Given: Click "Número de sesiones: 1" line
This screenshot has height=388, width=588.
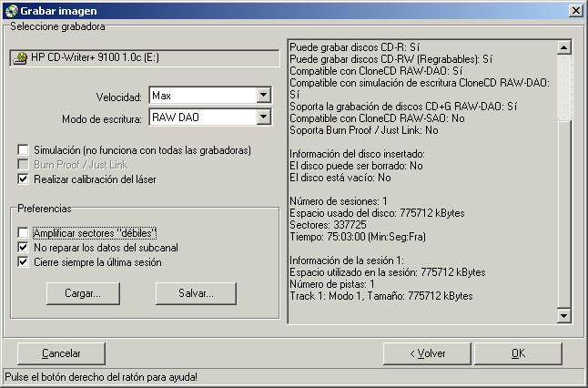Looking at the screenshot, I should pyautogui.click(x=339, y=201).
